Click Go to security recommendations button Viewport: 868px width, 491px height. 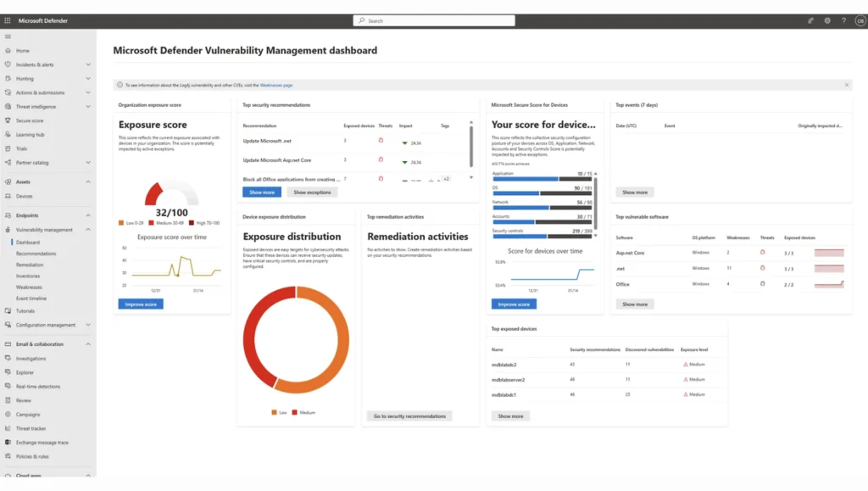tap(409, 416)
